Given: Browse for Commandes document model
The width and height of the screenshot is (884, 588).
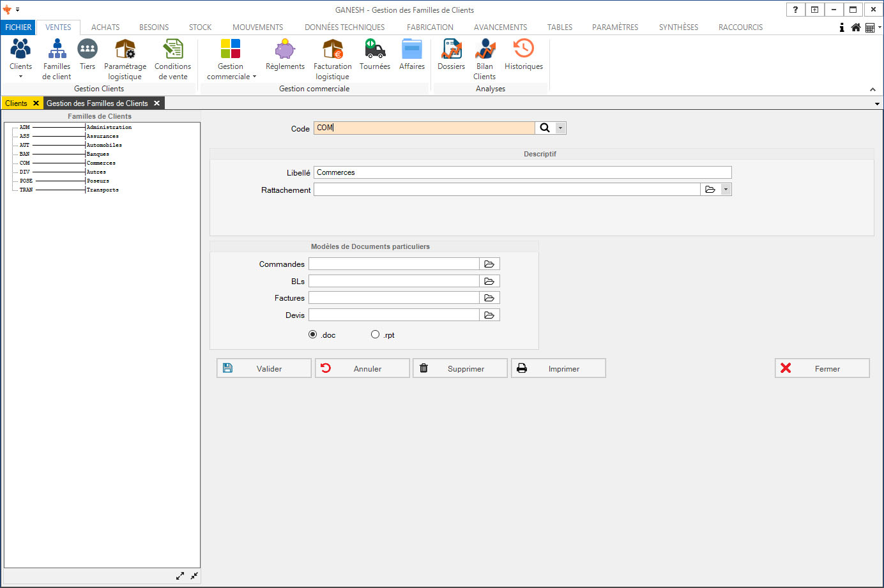Looking at the screenshot, I should (x=489, y=264).
